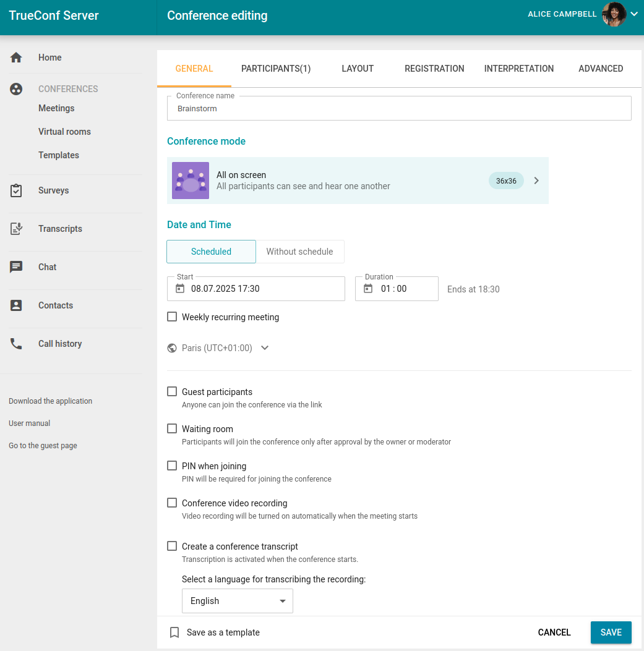Viewport: 644px width, 651px height.
Task: Click the calendar icon in Start field
Action: tap(180, 289)
